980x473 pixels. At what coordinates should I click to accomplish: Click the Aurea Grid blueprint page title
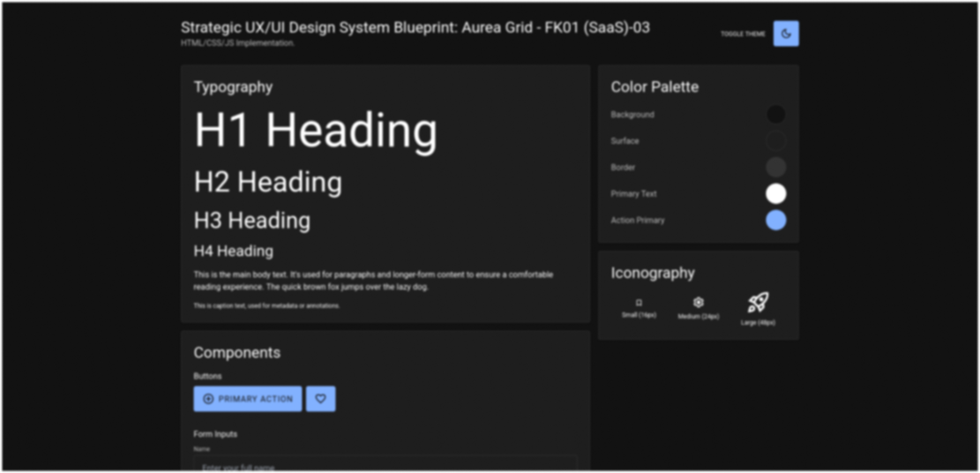tap(415, 28)
